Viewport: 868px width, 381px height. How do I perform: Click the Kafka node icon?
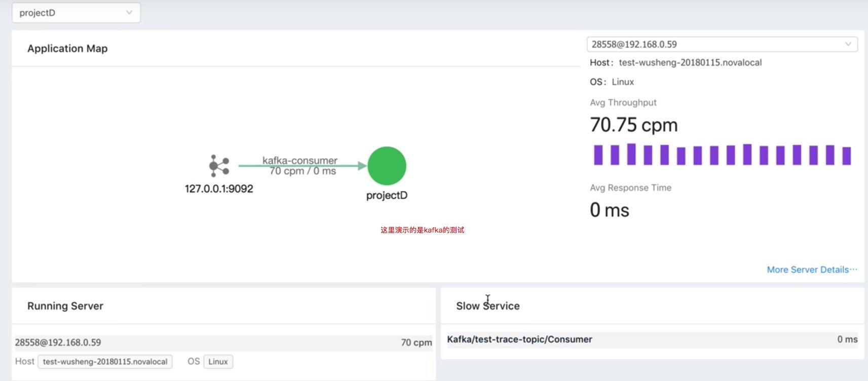pyautogui.click(x=219, y=166)
